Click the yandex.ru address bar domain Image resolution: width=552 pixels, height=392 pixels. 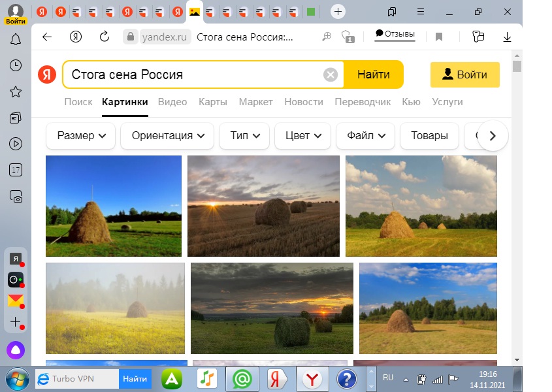tap(165, 37)
